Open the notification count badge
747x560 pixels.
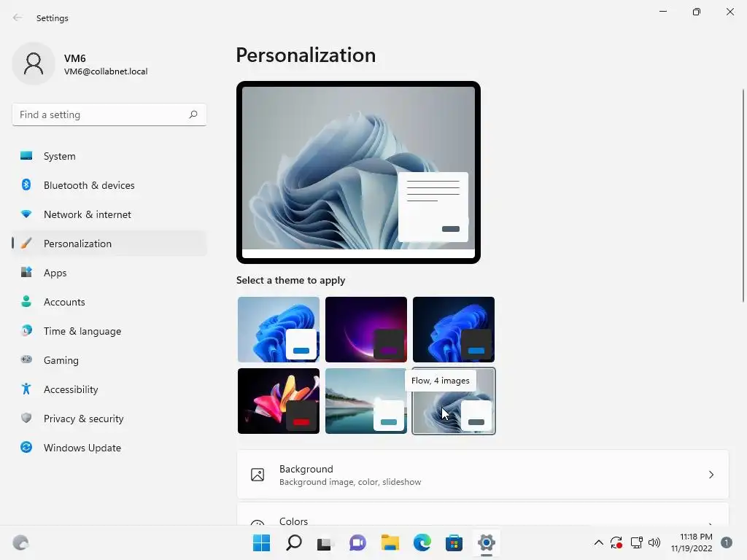pos(726,542)
